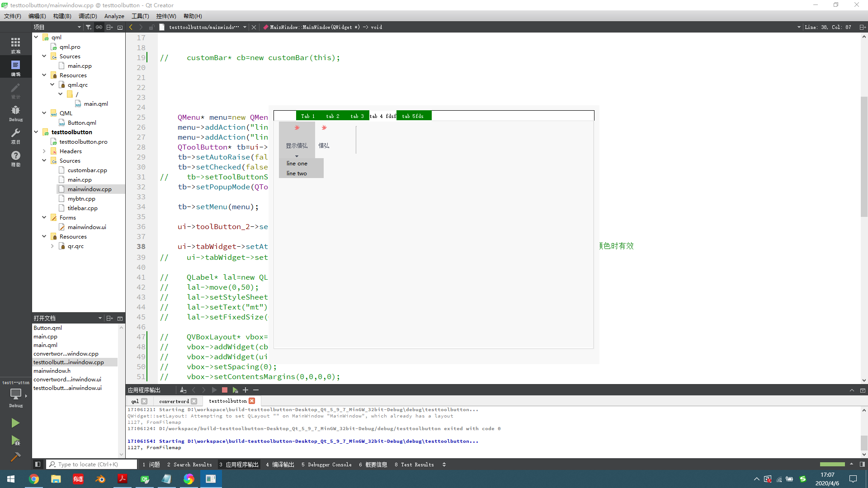Viewport: 868px width, 488px height.
Task: Click the green build progress bar
Action: 832,464
